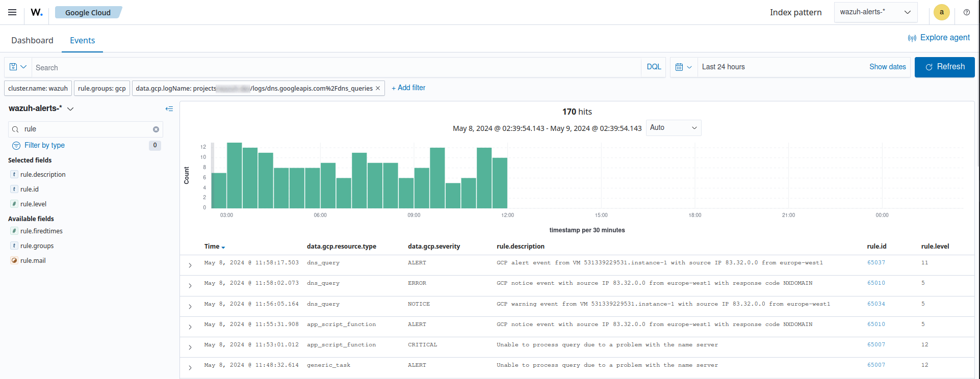Select the Events tab
The width and height of the screenshot is (980, 379).
click(82, 40)
